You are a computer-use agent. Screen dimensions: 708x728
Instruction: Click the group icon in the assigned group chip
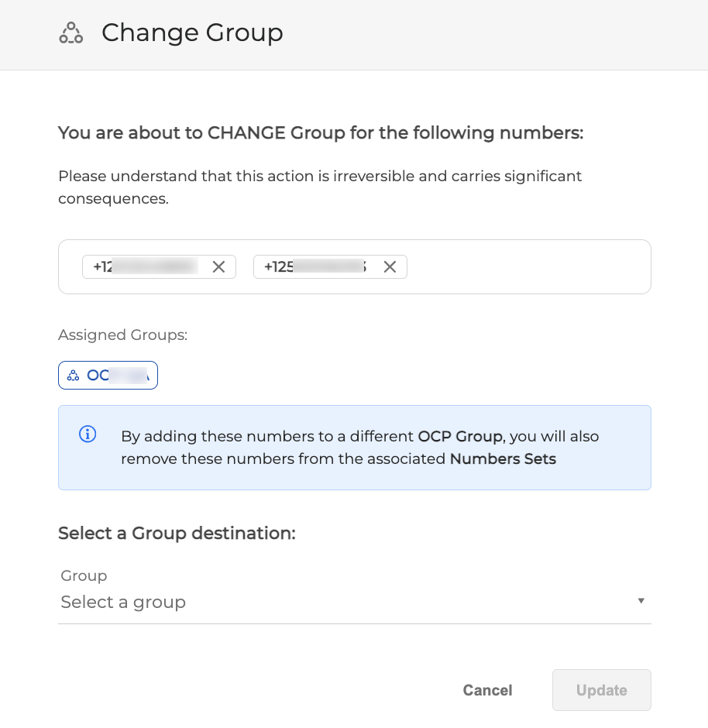pyautogui.click(x=73, y=376)
